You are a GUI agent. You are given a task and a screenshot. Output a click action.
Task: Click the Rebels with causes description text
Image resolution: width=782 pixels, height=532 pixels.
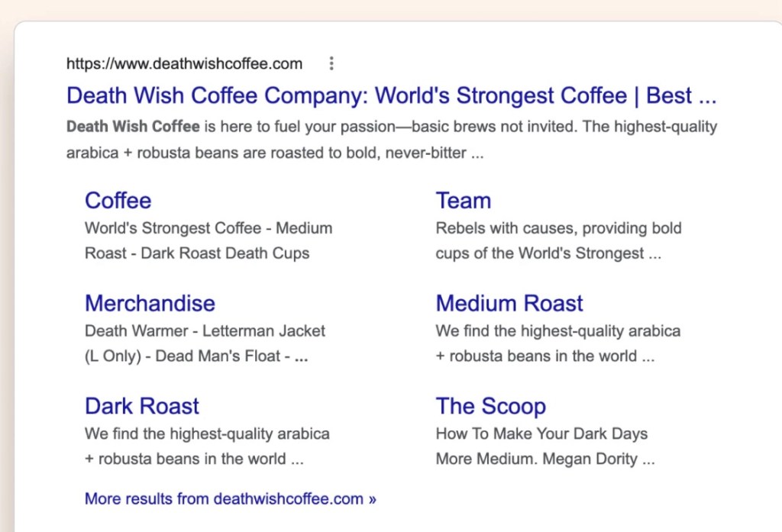click(558, 227)
